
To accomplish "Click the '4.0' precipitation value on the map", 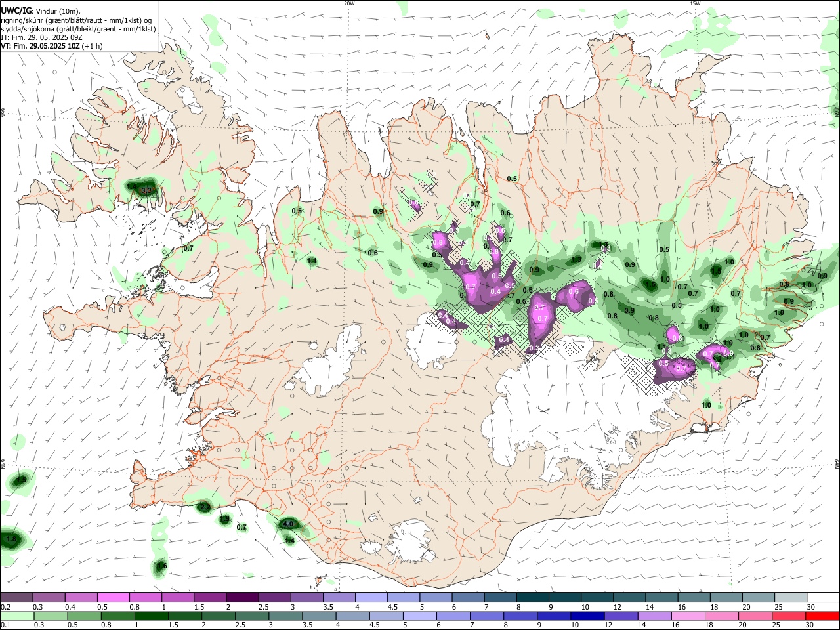I will (x=287, y=524).
